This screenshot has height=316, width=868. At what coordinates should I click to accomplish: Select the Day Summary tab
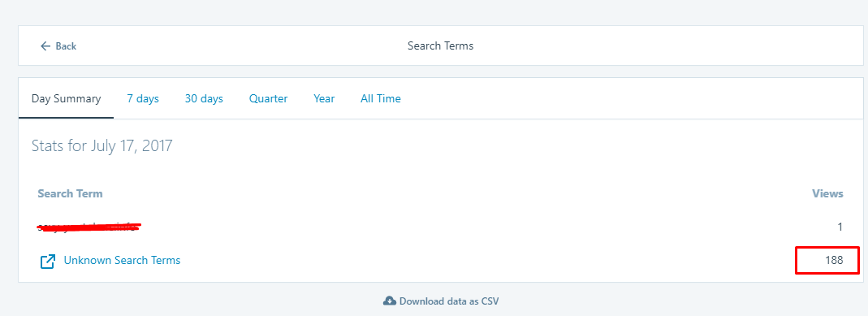tap(66, 99)
